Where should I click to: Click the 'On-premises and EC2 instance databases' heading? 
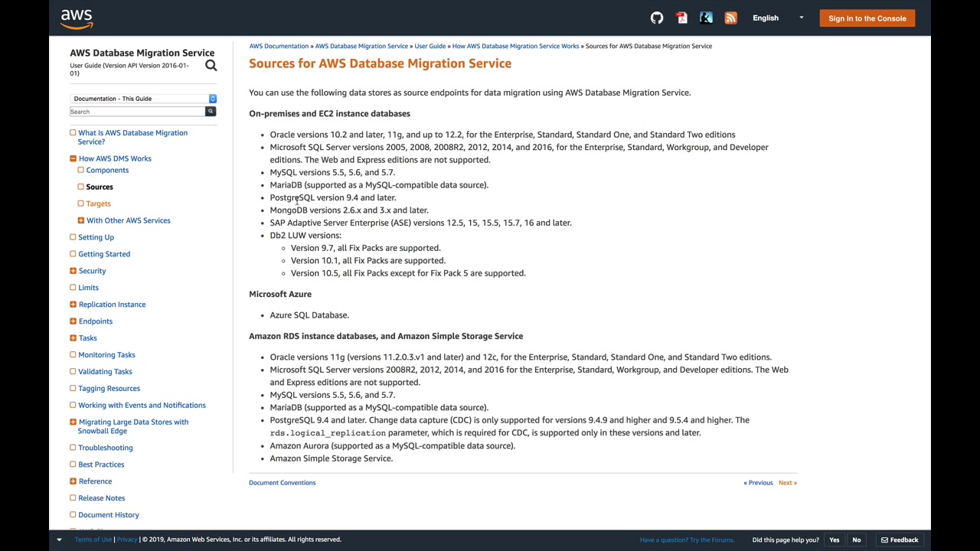point(329,113)
